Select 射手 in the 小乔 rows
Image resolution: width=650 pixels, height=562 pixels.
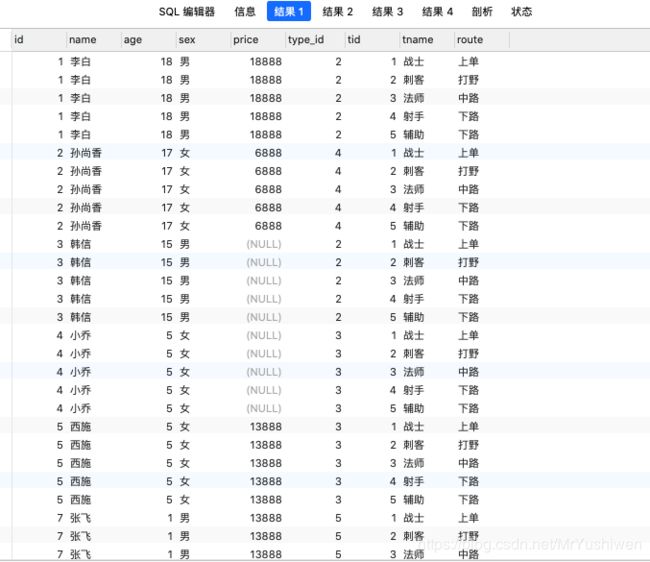click(x=414, y=390)
